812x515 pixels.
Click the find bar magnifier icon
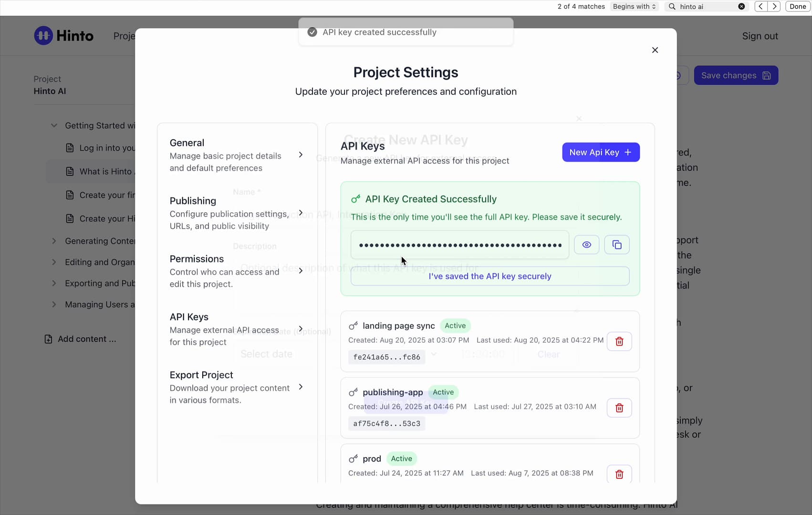tap(672, 6)
